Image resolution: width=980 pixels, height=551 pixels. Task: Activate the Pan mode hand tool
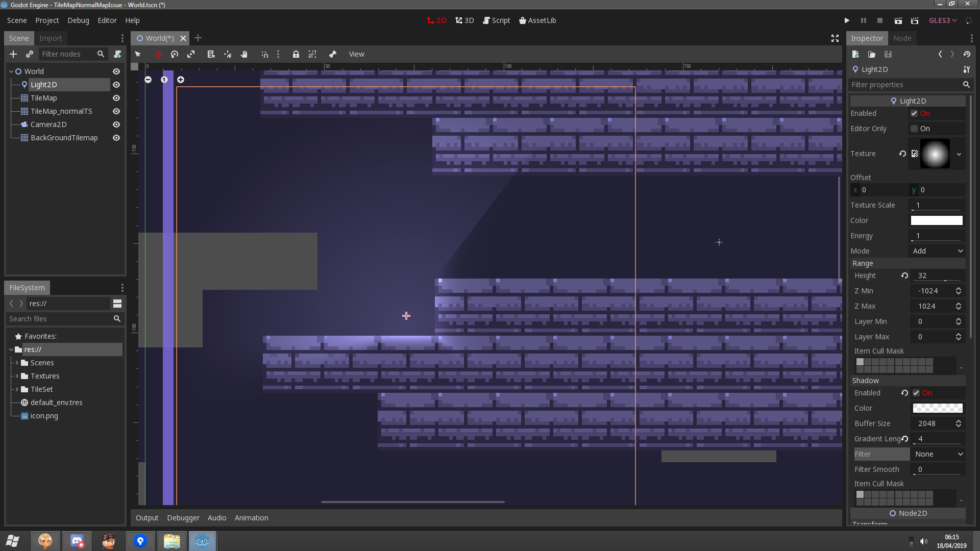click(x=244, y=54)
